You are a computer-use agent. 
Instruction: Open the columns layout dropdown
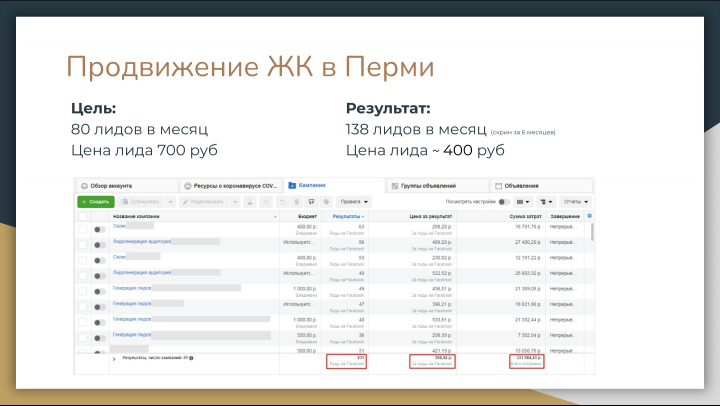(523, 202)
